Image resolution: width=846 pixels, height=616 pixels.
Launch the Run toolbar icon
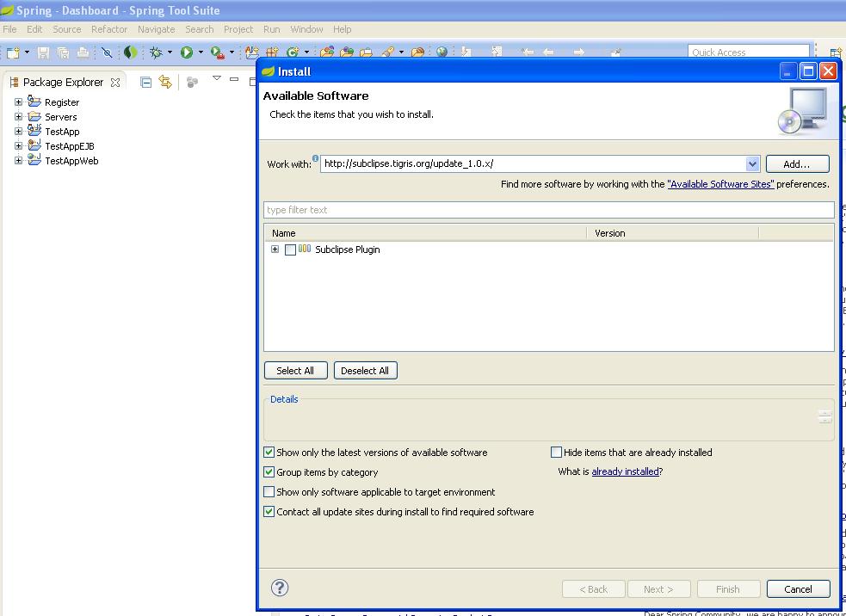(188, 52)
